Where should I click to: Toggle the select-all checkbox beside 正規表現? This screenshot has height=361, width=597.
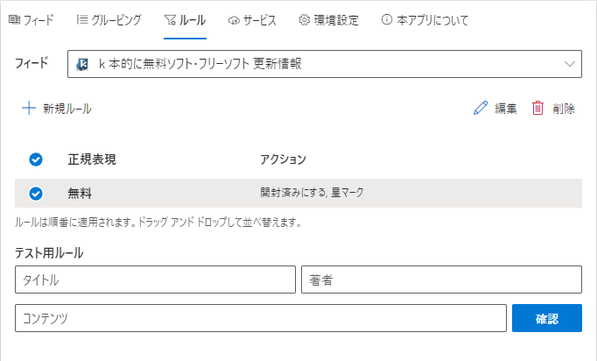pyautogui.click(x=36, y=160)
